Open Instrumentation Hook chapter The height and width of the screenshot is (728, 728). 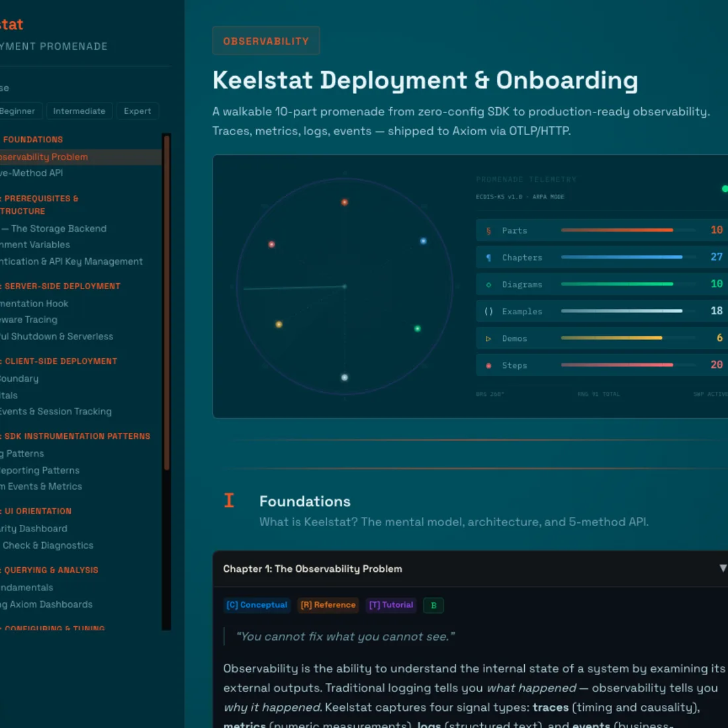pos(34,303)
